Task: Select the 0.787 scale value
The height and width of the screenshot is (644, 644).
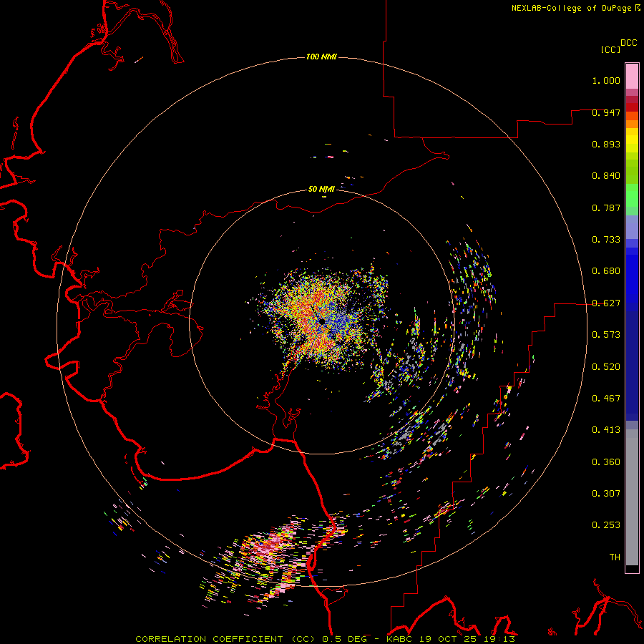Action: [606, 208]
